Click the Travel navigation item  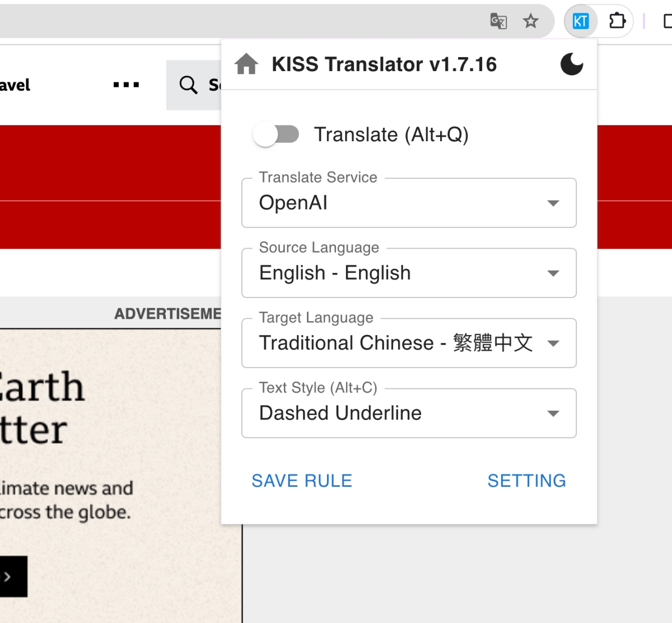click(x=15, y=85)
